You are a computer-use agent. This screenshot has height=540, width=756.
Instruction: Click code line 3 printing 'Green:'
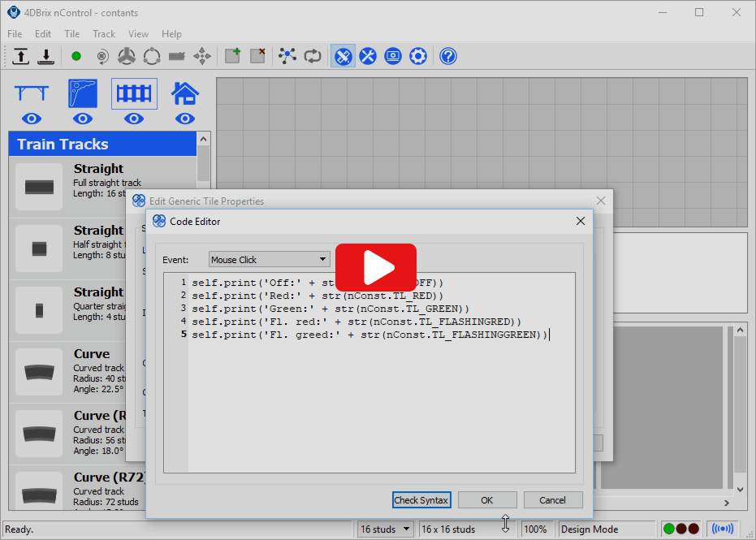330,309
